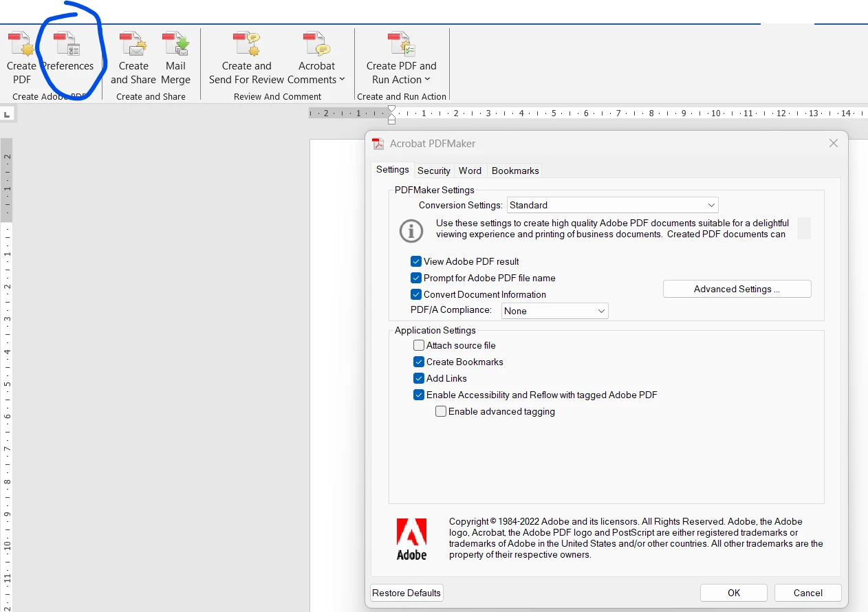Click the PDF/A Compliance label
The height and width of the screenshot is (612, 868).
pyautogui.click(x=451, y=310)
